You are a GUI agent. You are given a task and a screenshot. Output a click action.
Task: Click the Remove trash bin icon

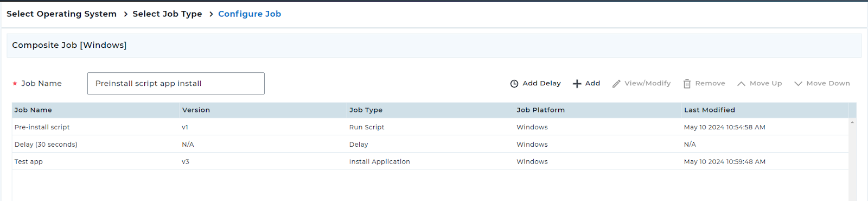point(687,84)
